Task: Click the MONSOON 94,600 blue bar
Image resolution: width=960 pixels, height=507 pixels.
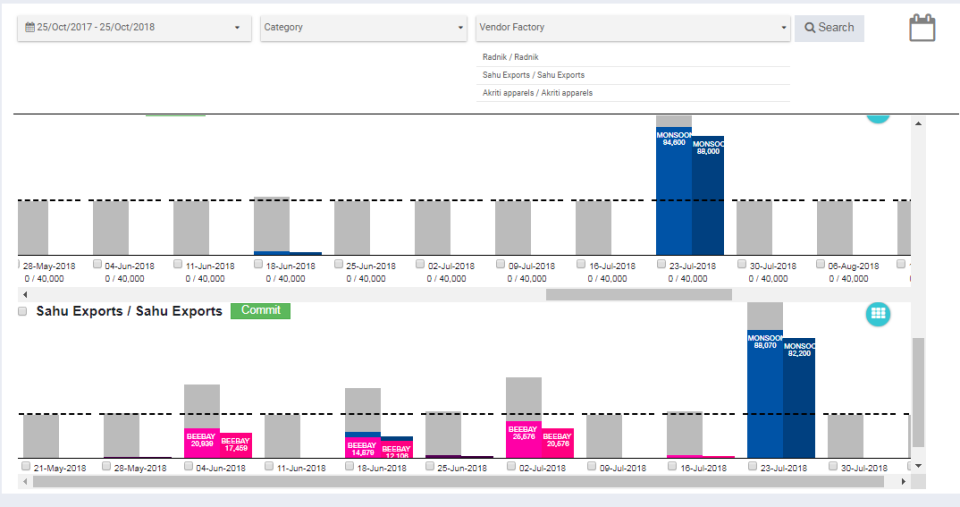Action: [673, 195]
